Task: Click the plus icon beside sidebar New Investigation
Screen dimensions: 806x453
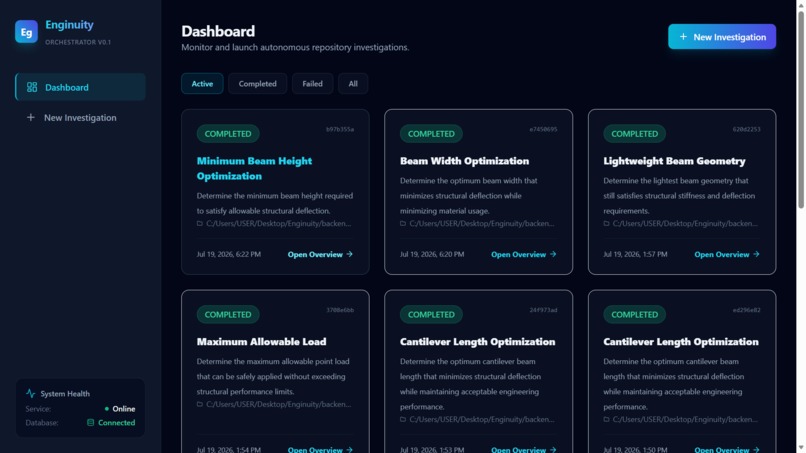Action: 31,117
